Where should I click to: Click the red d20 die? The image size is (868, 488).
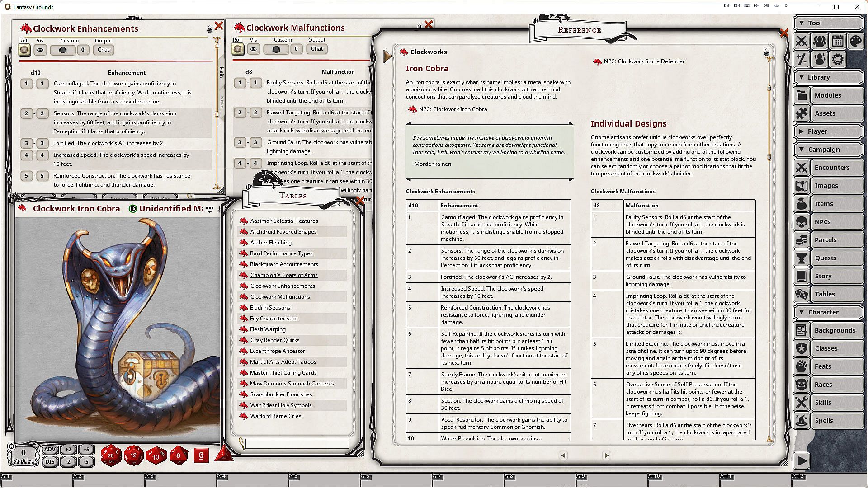point(111,455)
